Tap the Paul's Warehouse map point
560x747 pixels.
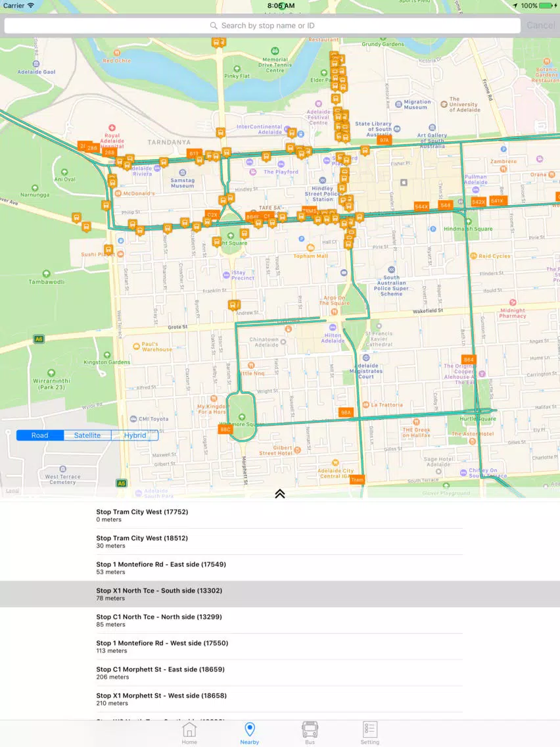(152, 347)
